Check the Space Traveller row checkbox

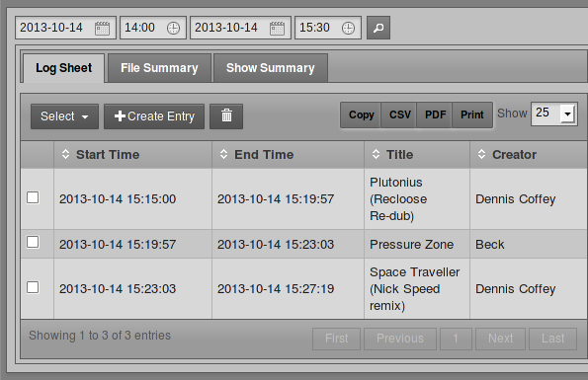point(33,287)
